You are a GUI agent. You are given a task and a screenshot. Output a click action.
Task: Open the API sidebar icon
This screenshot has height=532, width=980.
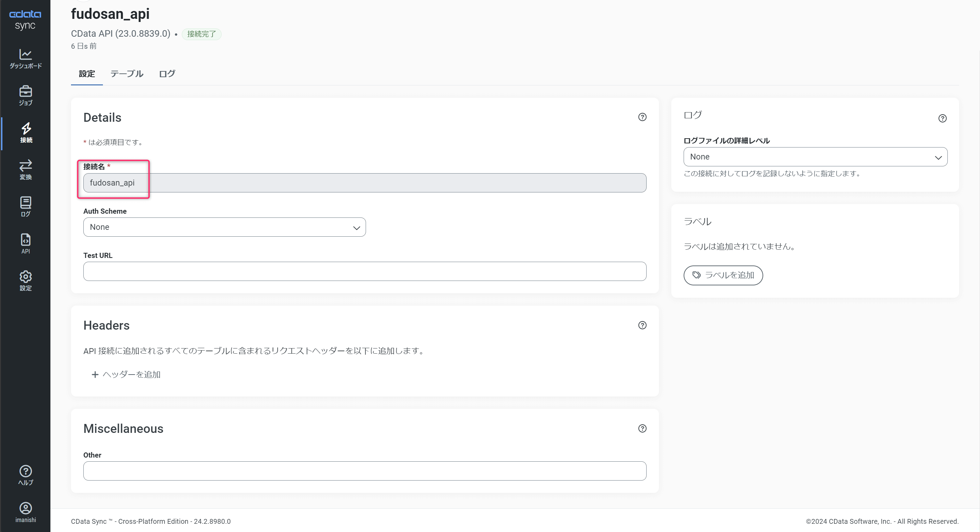click(x=25, y=244)
